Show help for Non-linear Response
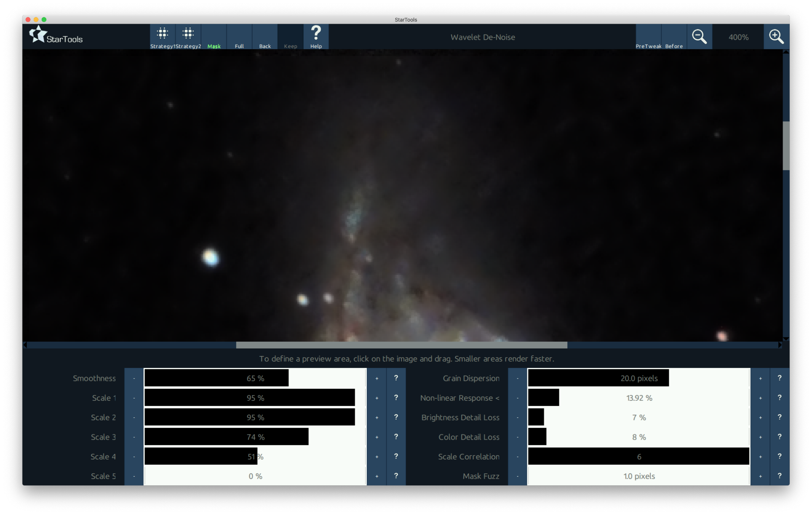This screenshot has width=812, height=515. (779, 398)
